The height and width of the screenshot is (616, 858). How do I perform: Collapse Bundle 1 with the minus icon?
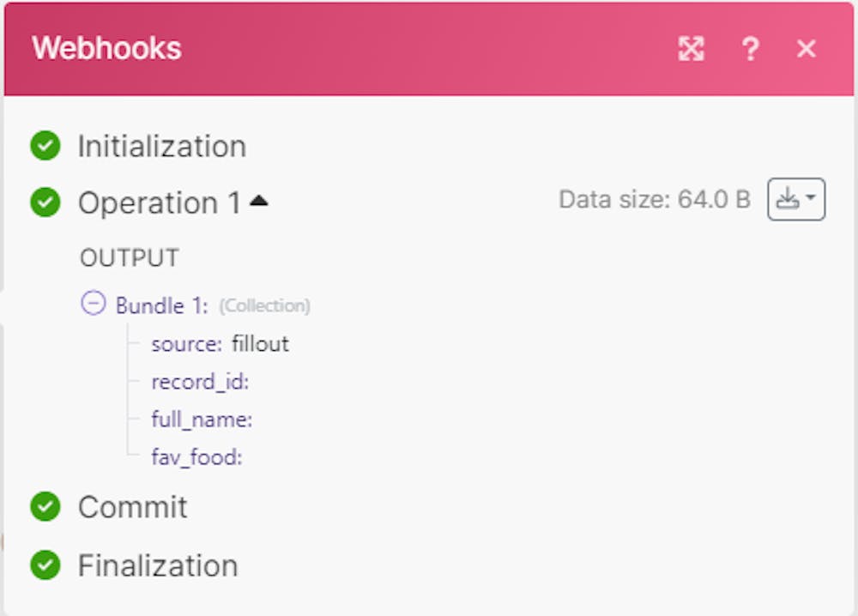pyautogui.click(x=93, y=303)
